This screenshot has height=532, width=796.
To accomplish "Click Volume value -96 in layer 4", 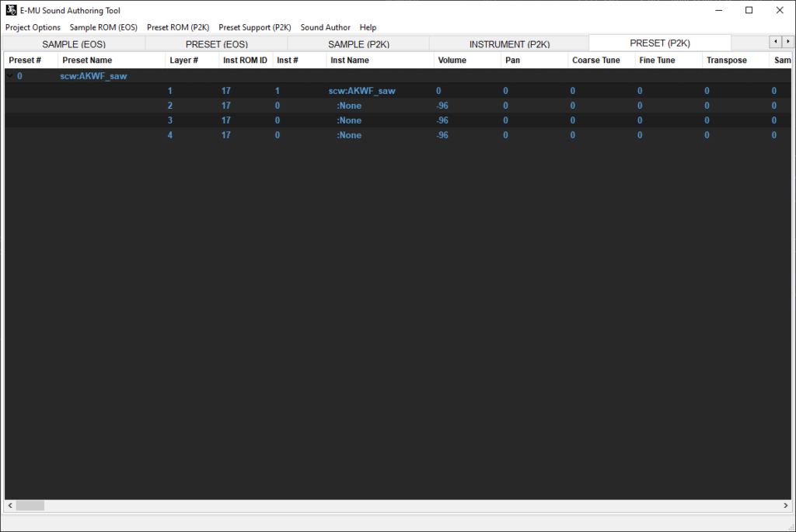I will coord(442,135).
